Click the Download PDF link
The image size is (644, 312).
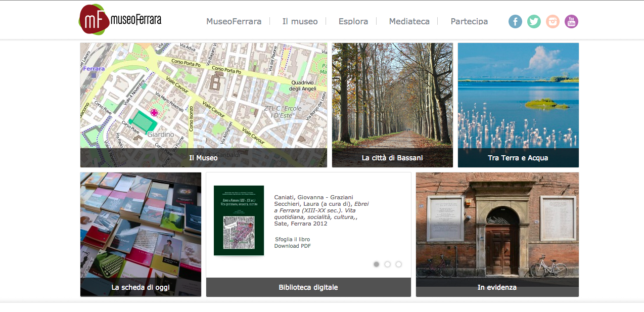click(x=293, y=246)
